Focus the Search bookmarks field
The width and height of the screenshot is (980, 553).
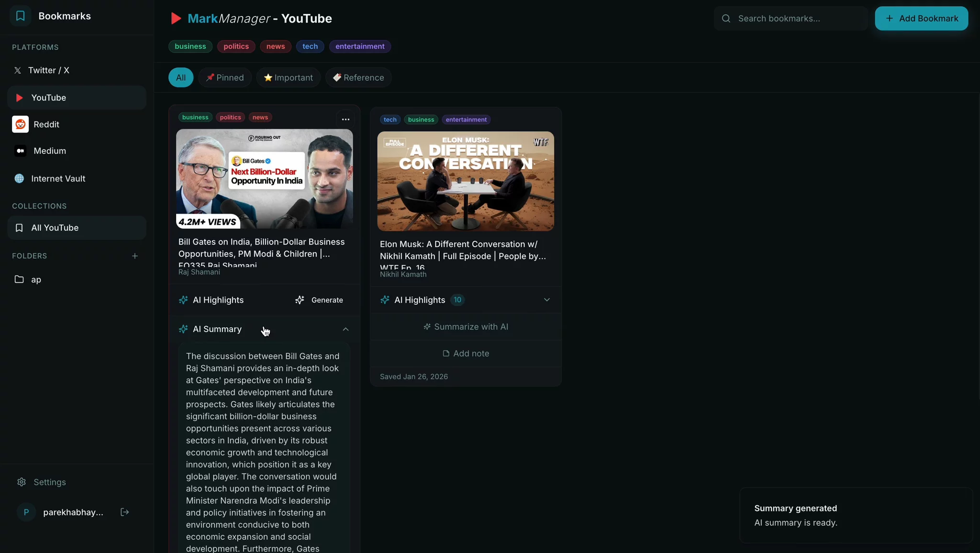pyautogui.click(x=791, y=18)
